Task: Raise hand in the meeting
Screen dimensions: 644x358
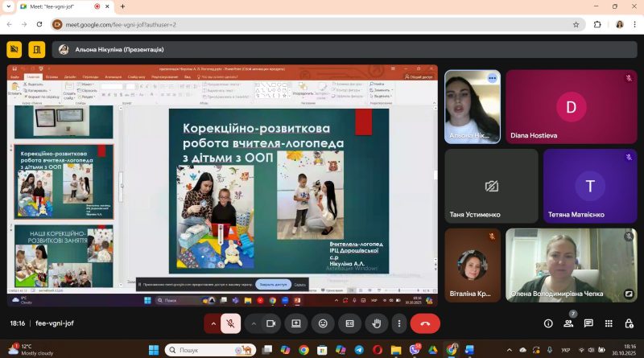Action: click(x=376, y=323)
